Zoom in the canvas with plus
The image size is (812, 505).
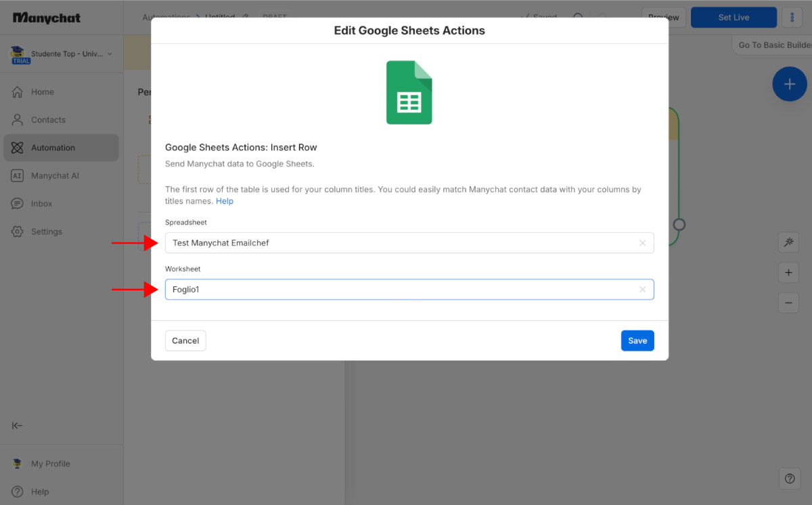pos(788,273)
